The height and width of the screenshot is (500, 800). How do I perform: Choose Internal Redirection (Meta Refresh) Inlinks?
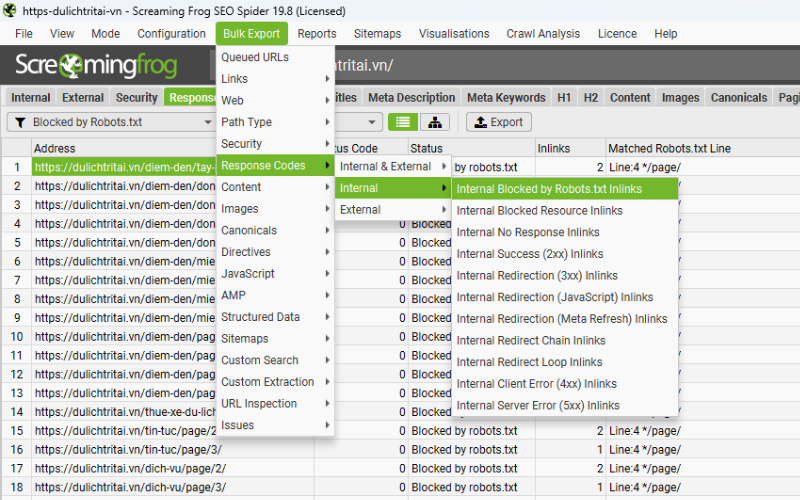[x=565, y=319]
